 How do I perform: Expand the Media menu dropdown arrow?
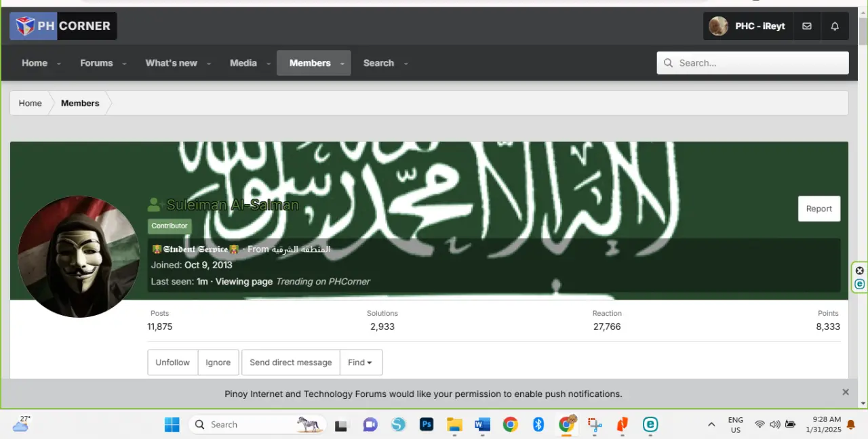(269, 64)
